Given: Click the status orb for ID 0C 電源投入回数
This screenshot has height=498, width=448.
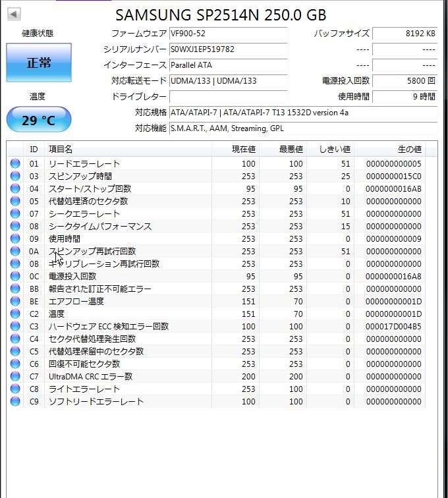Looking at the screenshot, I should (x=15, y=276).
